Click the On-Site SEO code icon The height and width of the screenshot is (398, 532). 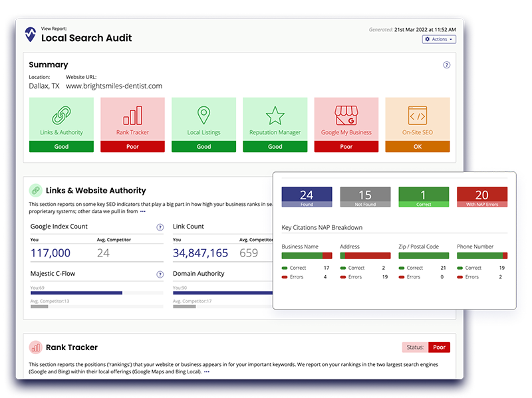pyautogui.click(x=417, y=116)
